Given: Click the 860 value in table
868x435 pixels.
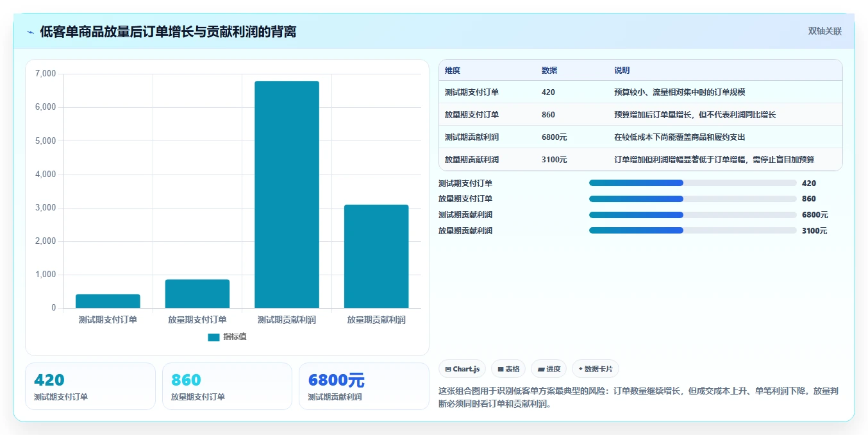Looking at the screenshot, I should (548, 115).
